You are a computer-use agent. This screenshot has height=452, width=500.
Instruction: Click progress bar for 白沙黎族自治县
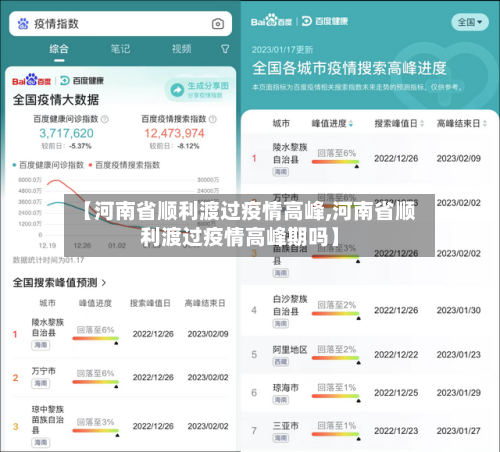pos(335,314)
